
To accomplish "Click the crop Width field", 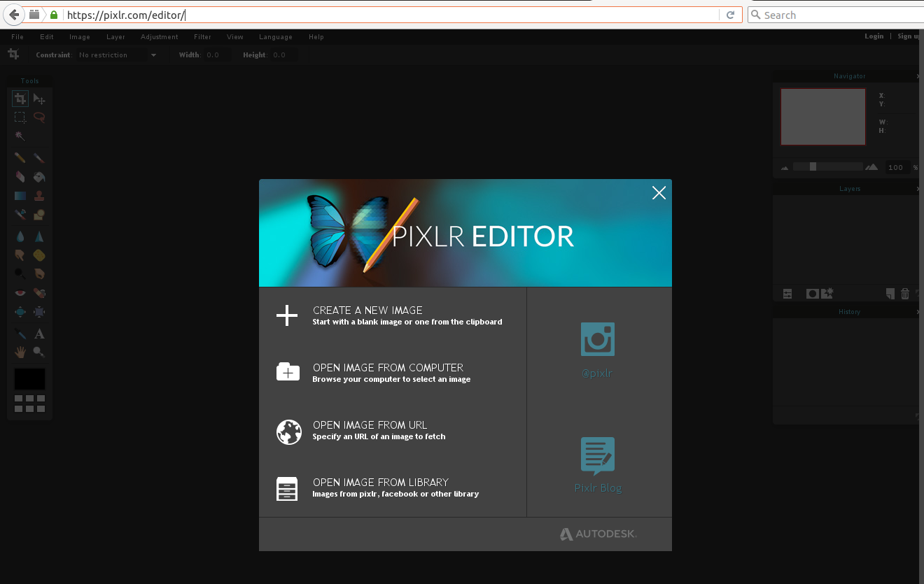I will tap(216, 55).
